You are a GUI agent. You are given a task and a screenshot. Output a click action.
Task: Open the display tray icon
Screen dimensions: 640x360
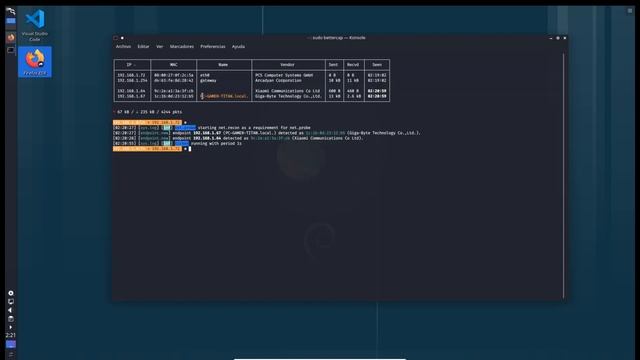tap(11, 302)
